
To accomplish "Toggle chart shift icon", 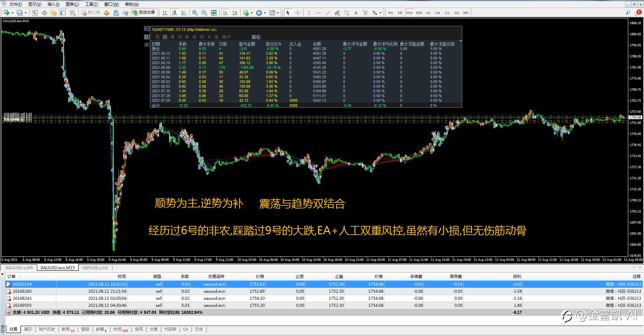I will pyautogui.click(x=235, y=13).
